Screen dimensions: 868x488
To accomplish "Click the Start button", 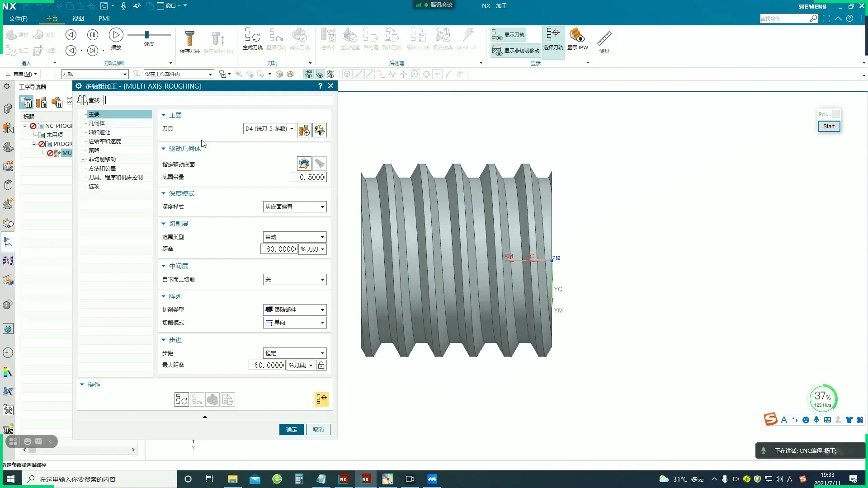I will click(x=829, y=127).
